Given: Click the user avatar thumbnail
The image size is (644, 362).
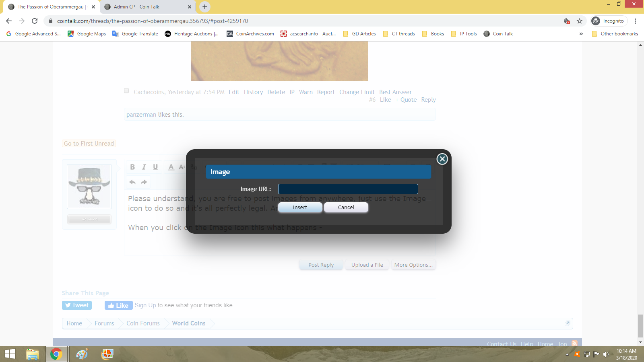Looking at the screenshot, I should pyautogui.click(x=89, y=186).
